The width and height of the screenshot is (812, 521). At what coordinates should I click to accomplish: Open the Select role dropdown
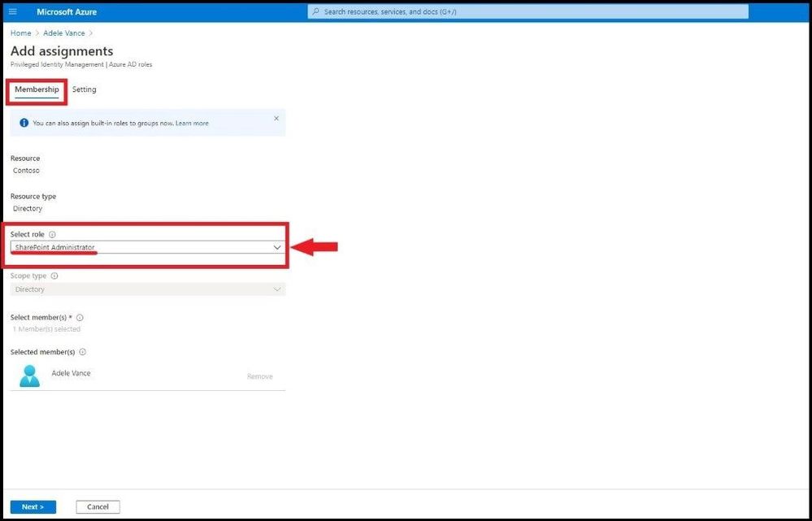(148, 248)
